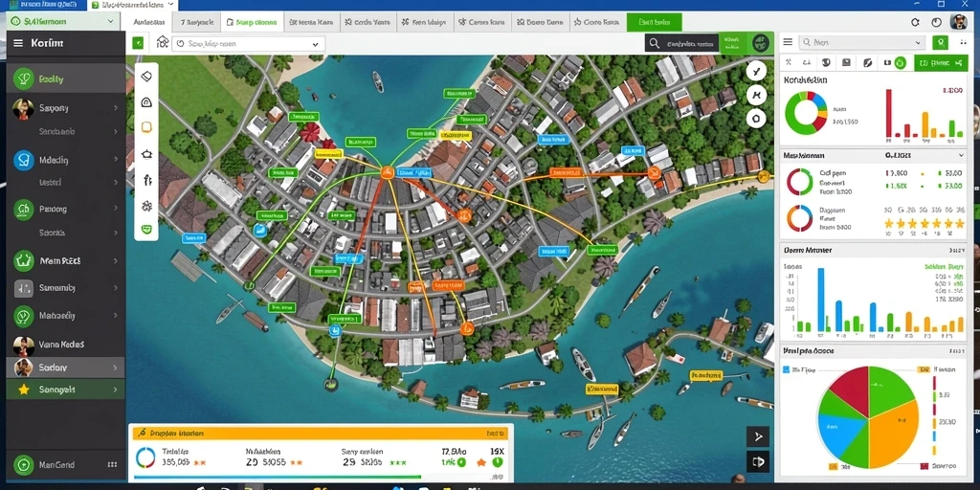The image size is (980, 490).
Task: Collapse the Map panel using its header chevron
Action: (961, 155)
